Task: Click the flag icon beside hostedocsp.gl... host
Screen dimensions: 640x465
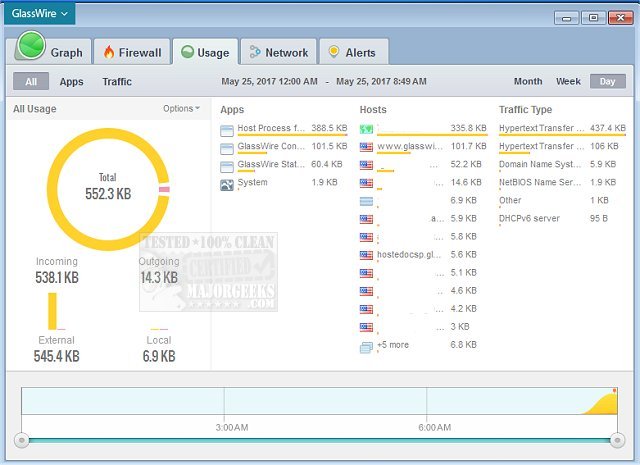Action: [366, 255]
